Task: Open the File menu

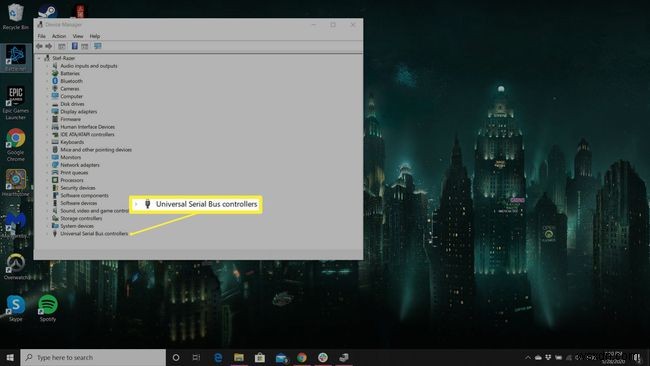Action: 41,36
